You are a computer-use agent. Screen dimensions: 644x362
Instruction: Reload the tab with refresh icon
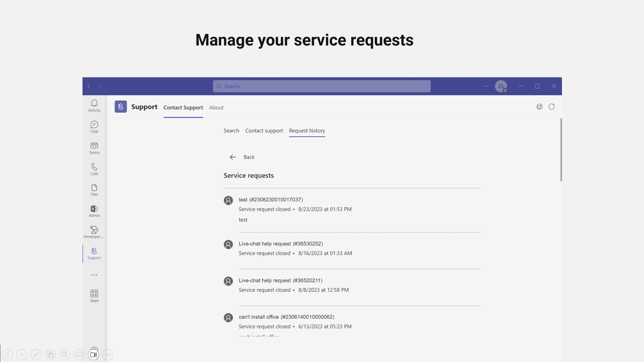(x=552, y=107)
